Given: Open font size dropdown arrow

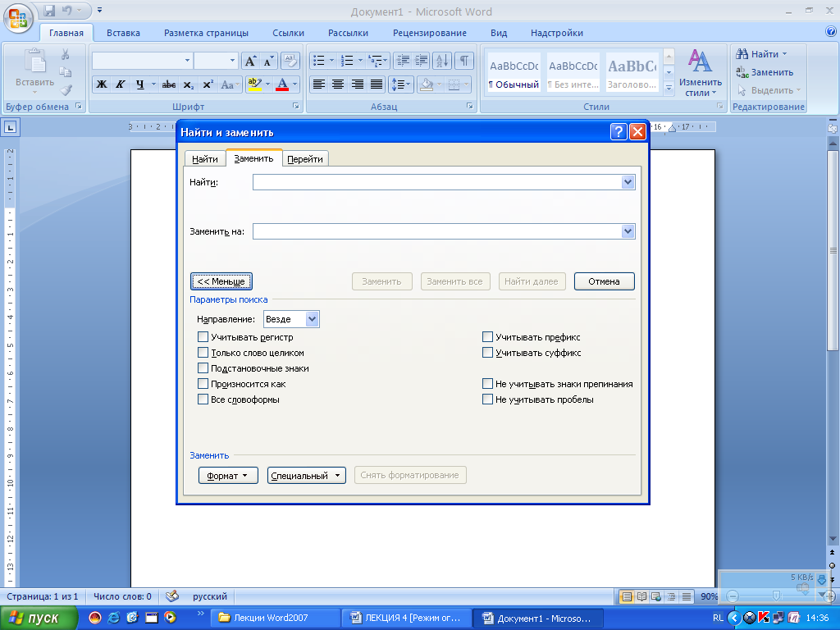Looking at the screenshot, I should [232, 61].
